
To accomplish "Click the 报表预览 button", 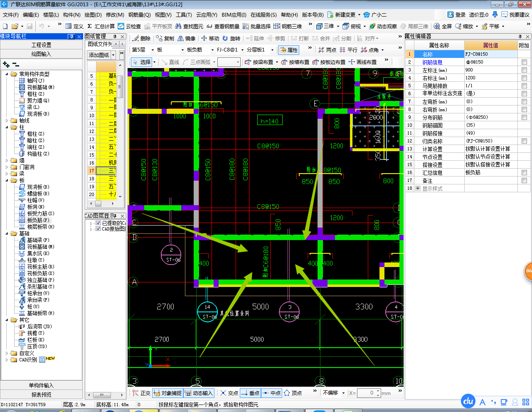I will pos(42,395).
